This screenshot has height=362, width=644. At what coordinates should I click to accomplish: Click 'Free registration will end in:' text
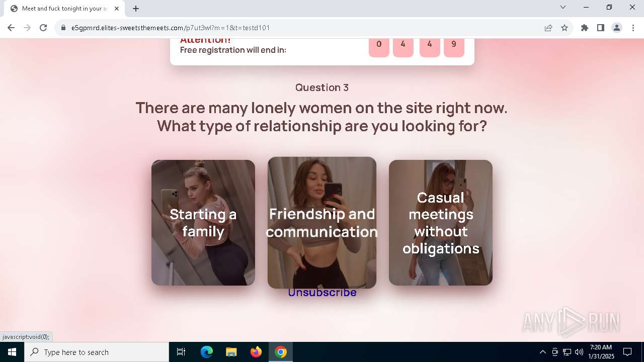point(233,50)
